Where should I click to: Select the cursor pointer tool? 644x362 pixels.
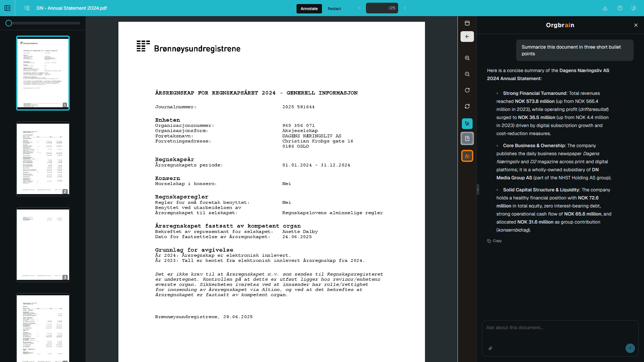click(467, 124)
